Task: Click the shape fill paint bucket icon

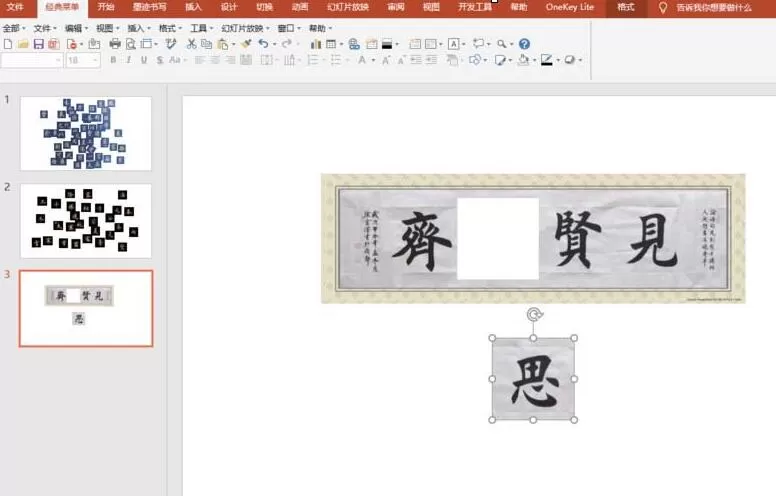Action: (523, 60)
